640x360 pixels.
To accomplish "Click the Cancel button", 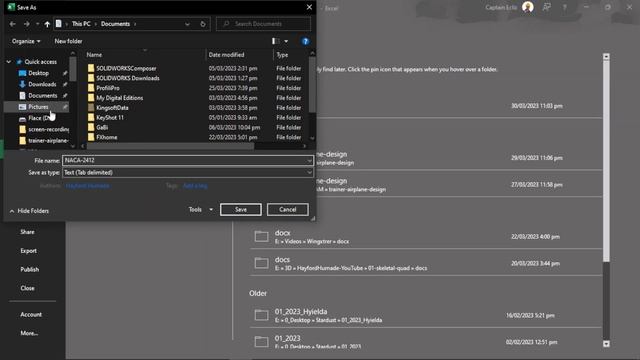I will tap(288, 210).
